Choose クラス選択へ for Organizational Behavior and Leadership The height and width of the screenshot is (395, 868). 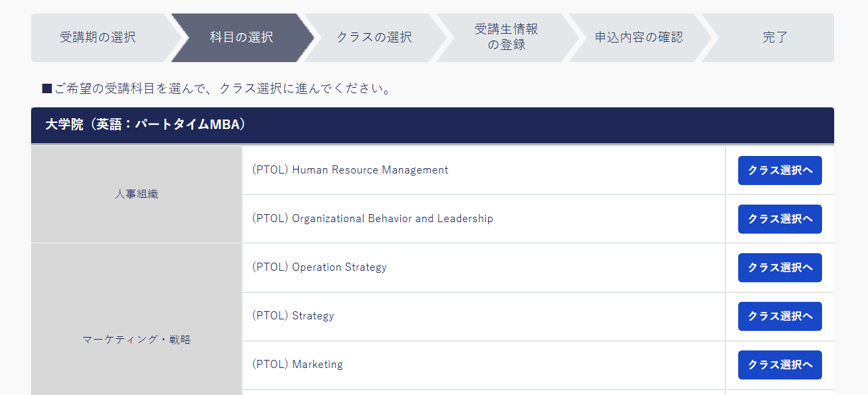point(780,219)
